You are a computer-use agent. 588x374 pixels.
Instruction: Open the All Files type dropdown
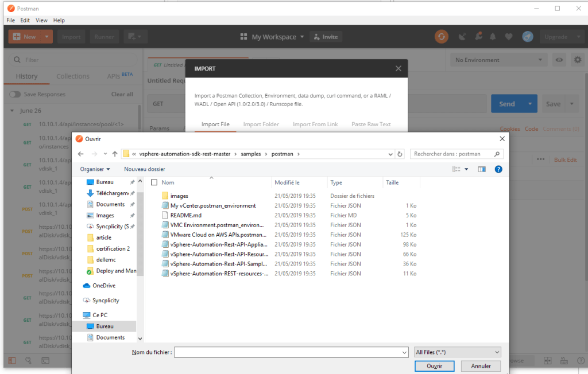pos(457,352)
